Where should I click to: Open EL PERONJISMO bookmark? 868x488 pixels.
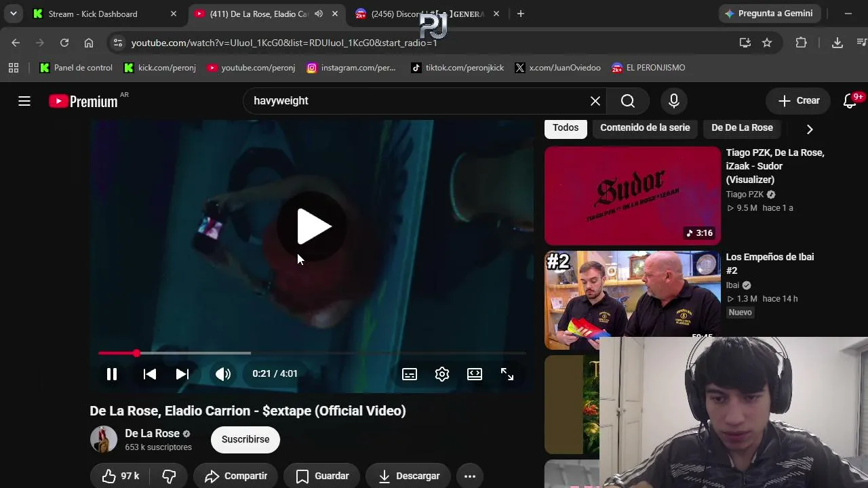(648, 68)
